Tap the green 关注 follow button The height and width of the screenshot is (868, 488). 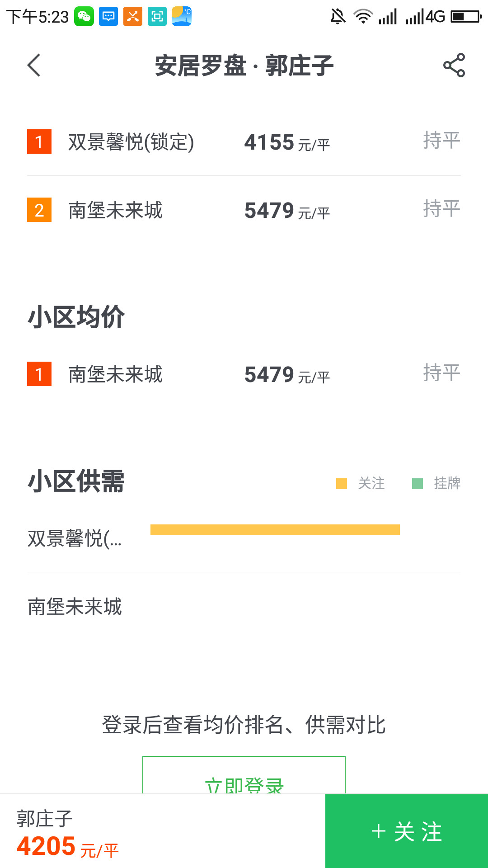coord(407,831)
